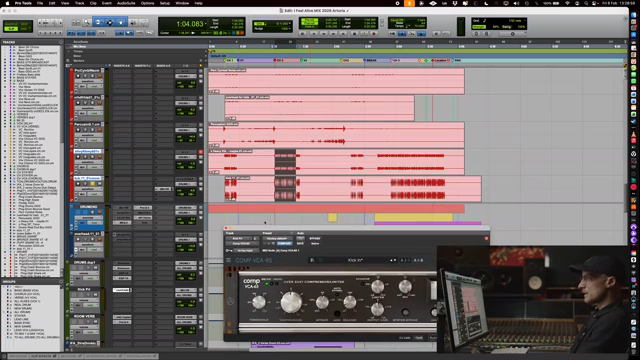Open the Apple menu
The image size is (640, 360).
click(7, 3)
